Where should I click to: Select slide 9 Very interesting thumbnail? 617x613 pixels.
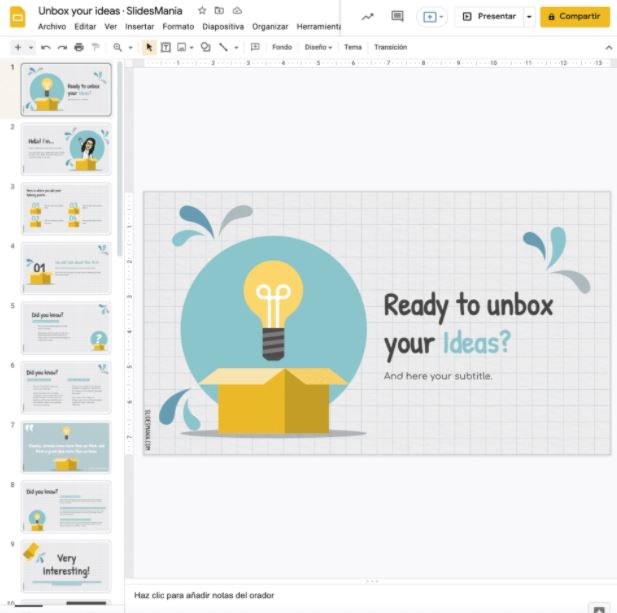tap(66, 567)
